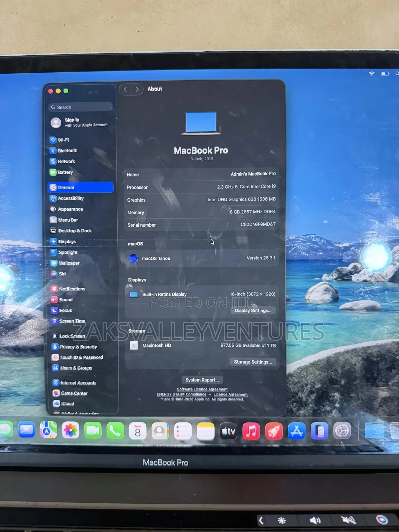Image resolution: width=399 pixels, height=532 pixels.
Task: Click the sidebar Search field
Action: [x=80, y=107]
